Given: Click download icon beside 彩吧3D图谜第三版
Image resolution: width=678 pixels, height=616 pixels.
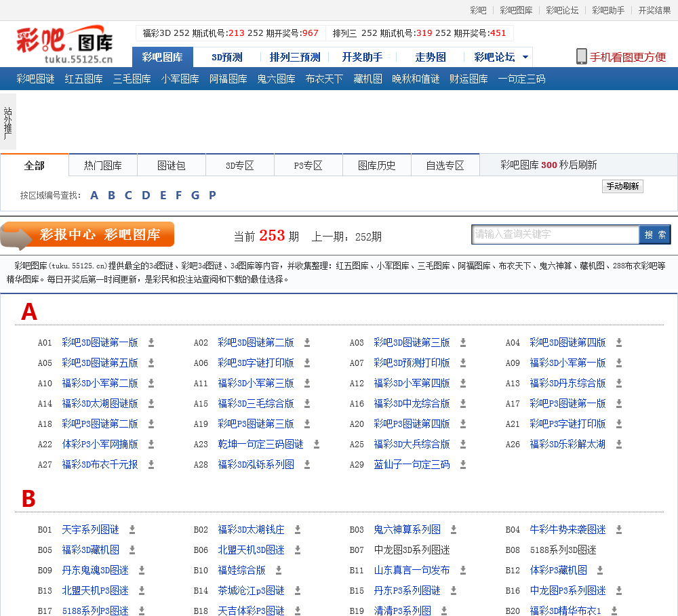Looking at the screenshot, I should 463,343.
